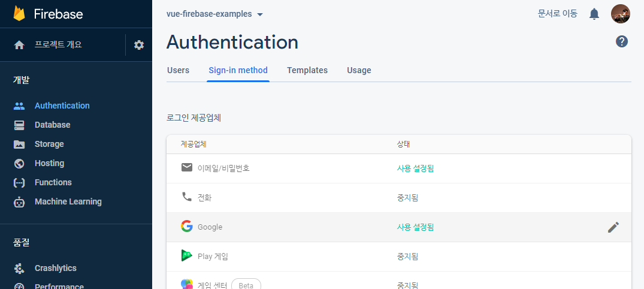
Task: Open Crashlytics in the sidebar
Action: (x=56, y=269)
